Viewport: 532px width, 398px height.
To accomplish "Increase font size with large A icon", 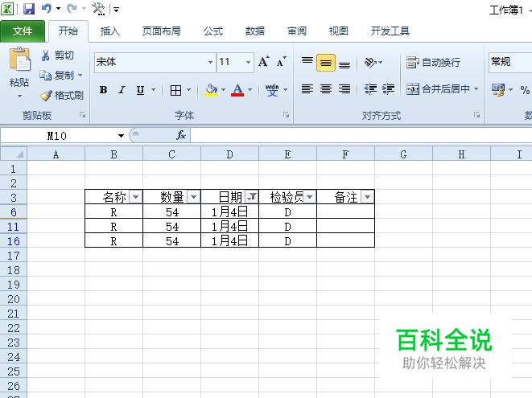I will [x=264, y=62].
